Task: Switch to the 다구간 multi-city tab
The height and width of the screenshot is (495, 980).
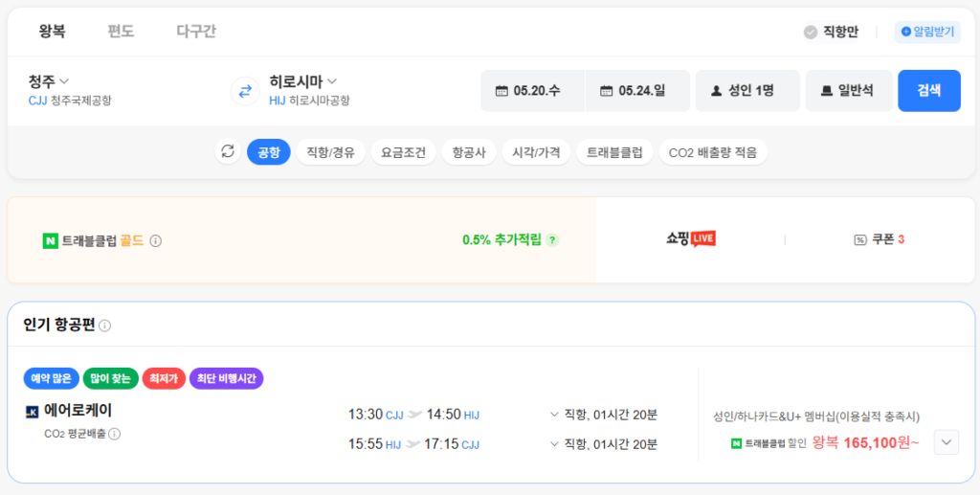Action: (196, 32)
